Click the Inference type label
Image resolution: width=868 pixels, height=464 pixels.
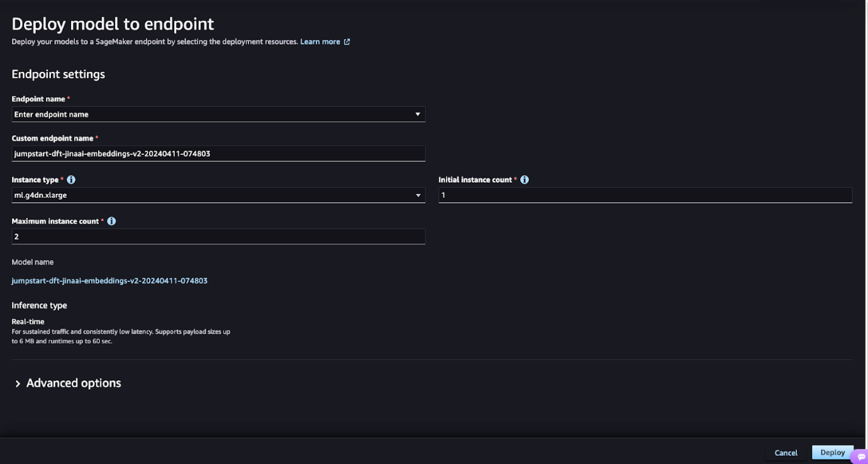point(40,305)
